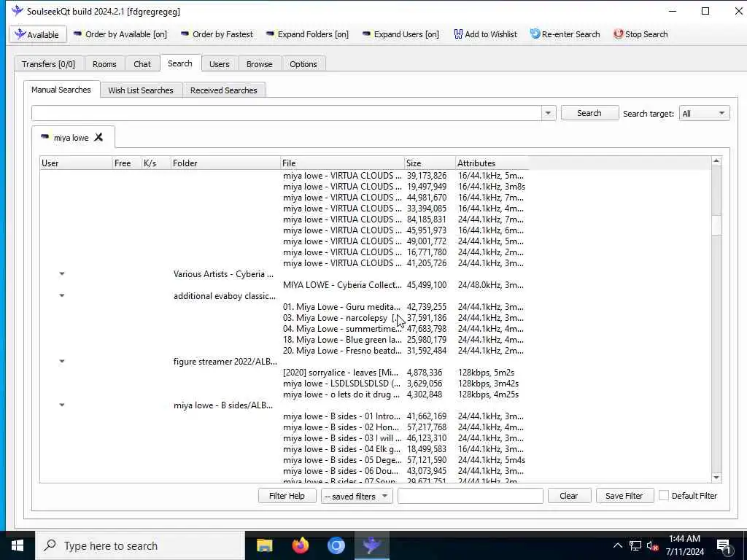Open the saved filters dropdown
Viewport: 747px width, 560px height.
[356, 496]
